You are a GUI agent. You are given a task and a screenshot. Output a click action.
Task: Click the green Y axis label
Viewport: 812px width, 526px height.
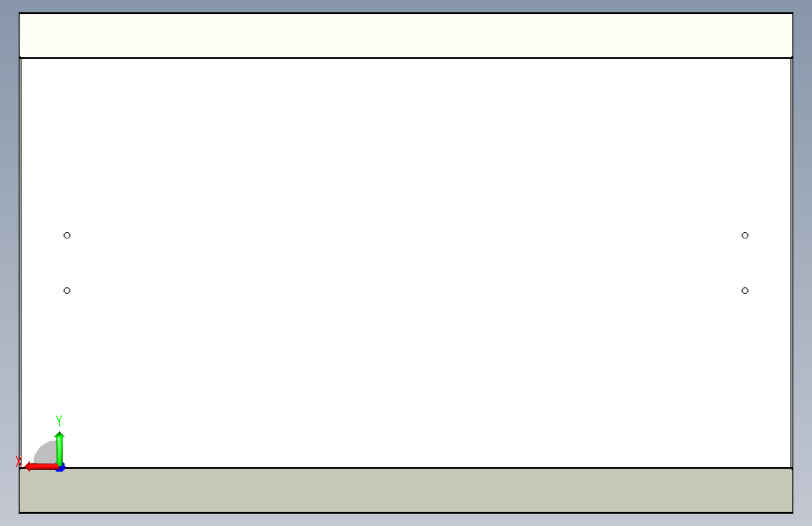[x=59, y=420]
